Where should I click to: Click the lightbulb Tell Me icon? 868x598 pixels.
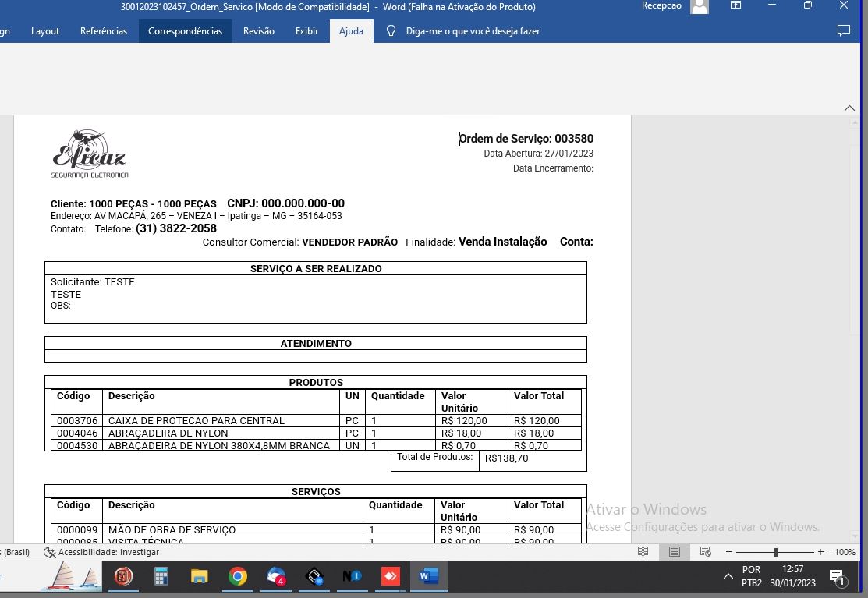pos(391,31)
